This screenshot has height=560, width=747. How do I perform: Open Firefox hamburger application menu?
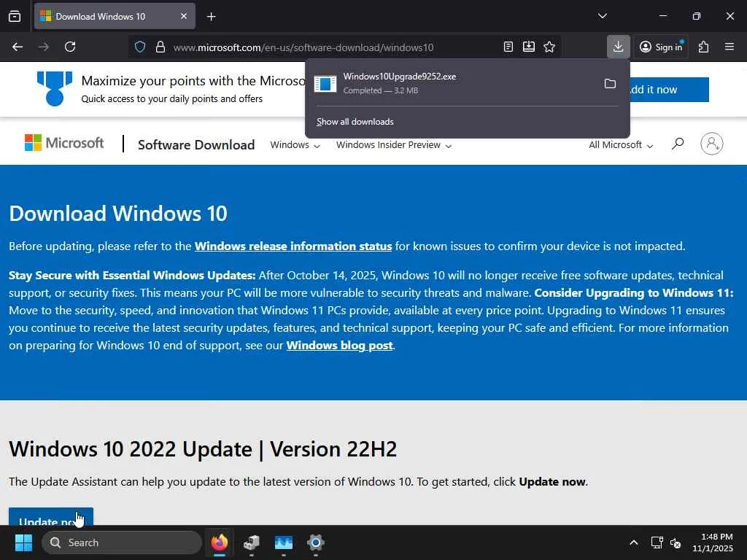click(729, 47)
